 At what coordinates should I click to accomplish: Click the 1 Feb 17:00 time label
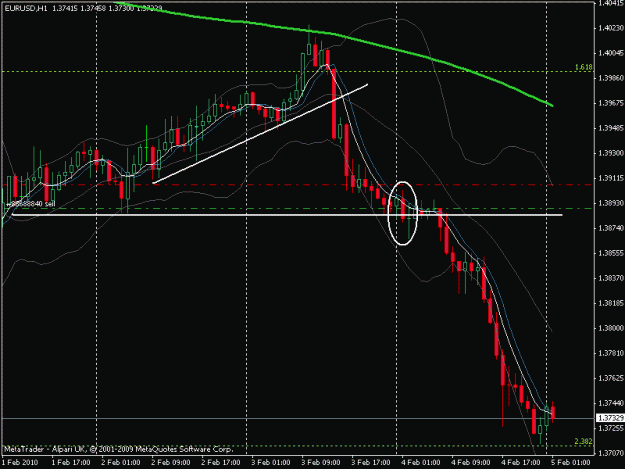coord(71,462)
